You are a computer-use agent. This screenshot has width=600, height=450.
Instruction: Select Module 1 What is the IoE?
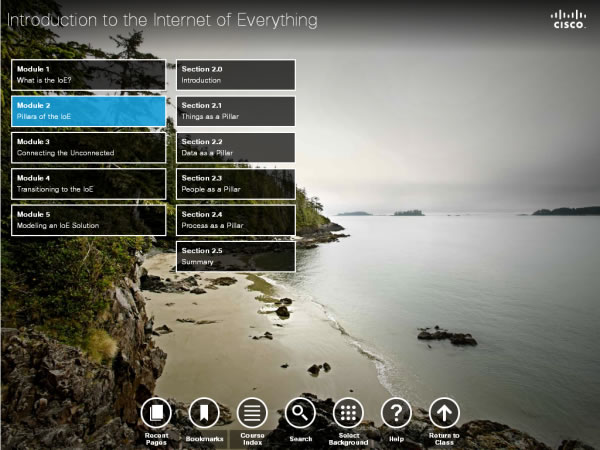coord(89,74)
